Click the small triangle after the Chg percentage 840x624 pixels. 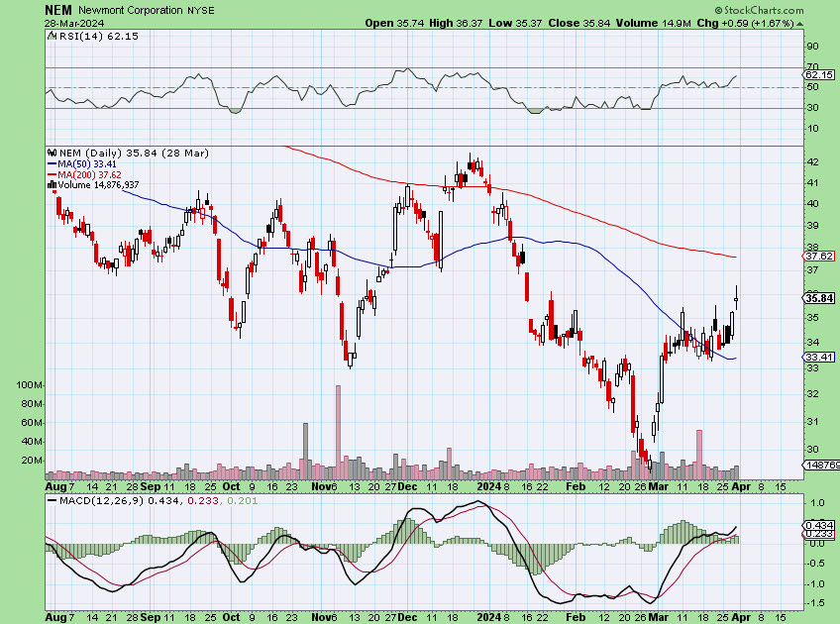(799, 24)
